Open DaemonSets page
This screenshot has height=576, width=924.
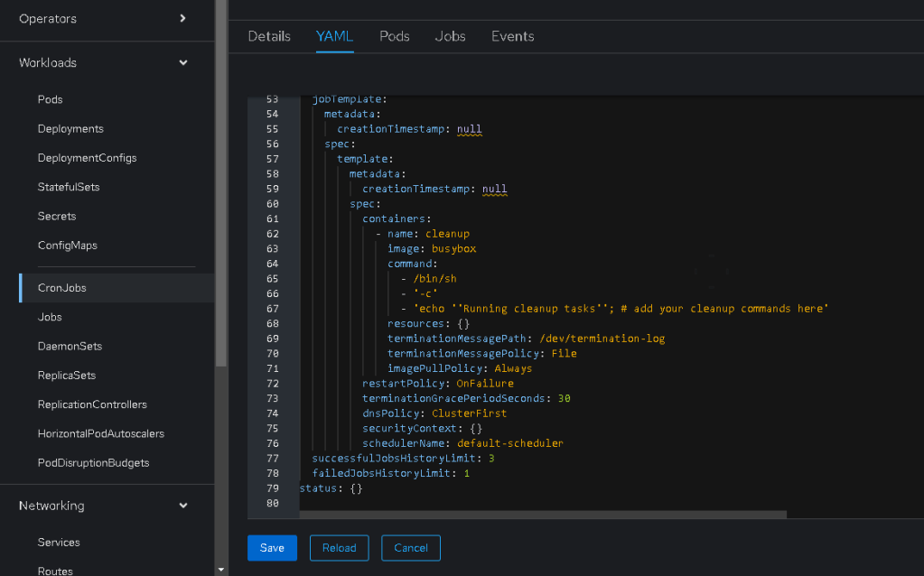click(70, 346)
